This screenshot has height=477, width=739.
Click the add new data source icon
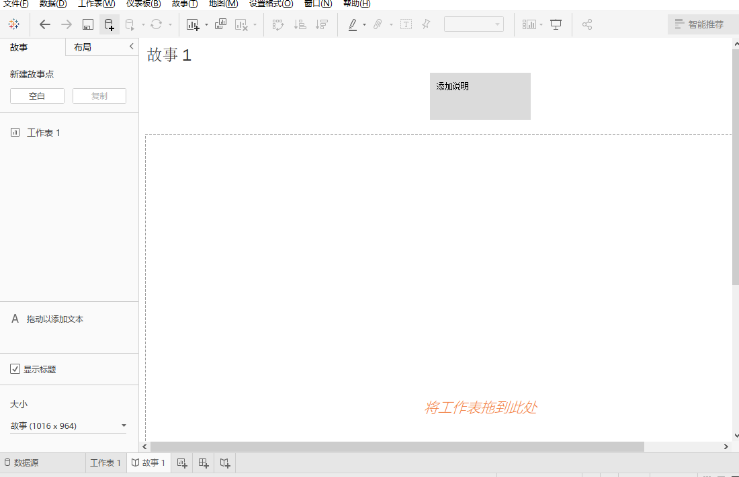(109, 24)
